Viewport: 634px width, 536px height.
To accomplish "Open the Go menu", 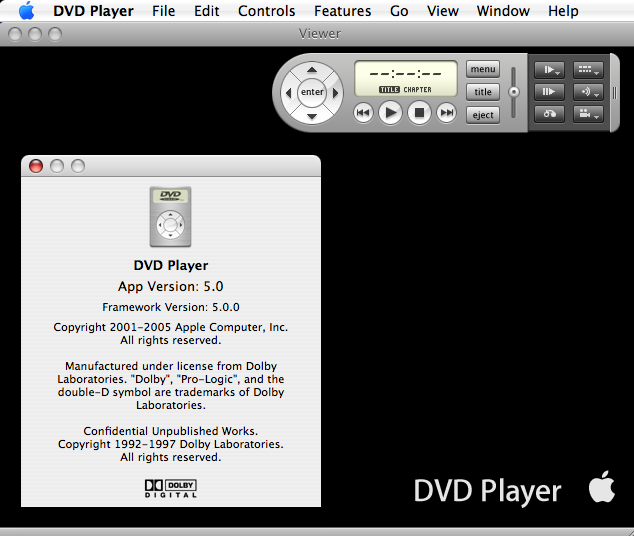I will click(x=399, y=11).
